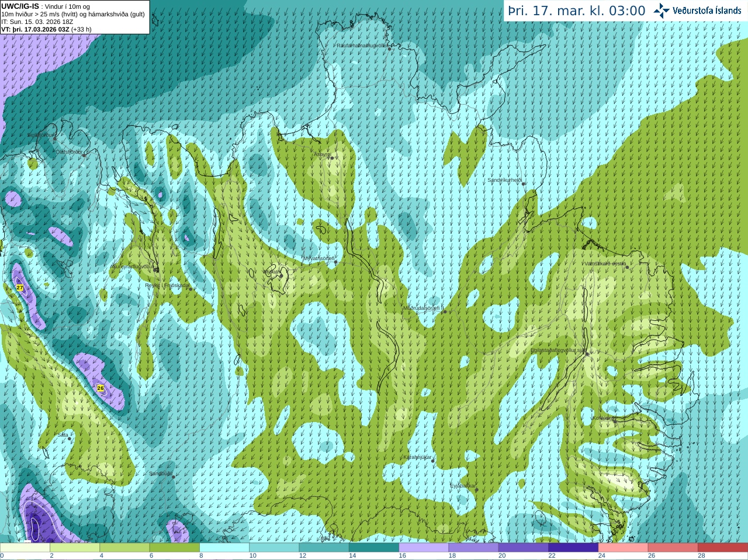Click the 'IT: Sun. 15. 03. 2026 18Z' line
This screenshot has height=560, width=748.
coord(37,22)
